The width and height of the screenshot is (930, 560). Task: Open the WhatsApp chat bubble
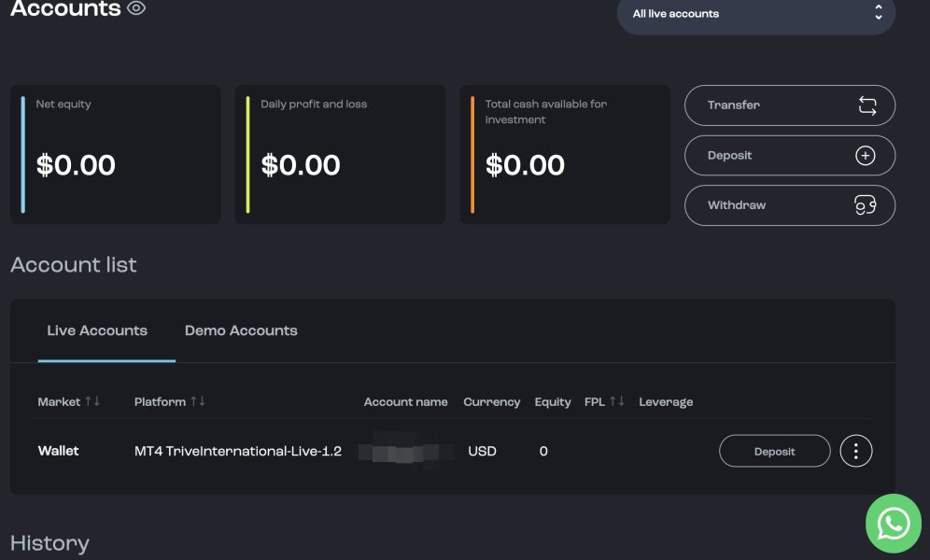point(894,523)
